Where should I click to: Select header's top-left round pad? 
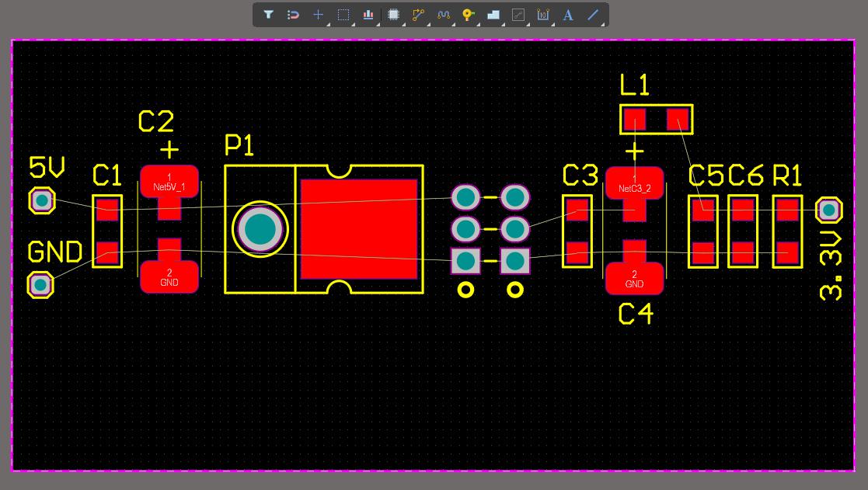click(465, 197)
